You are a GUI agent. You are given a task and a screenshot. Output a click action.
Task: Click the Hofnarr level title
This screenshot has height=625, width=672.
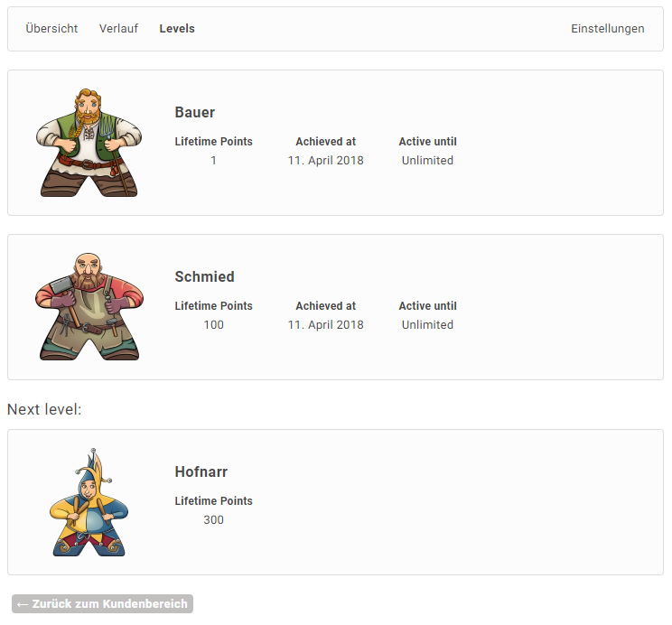click(201, 472)
